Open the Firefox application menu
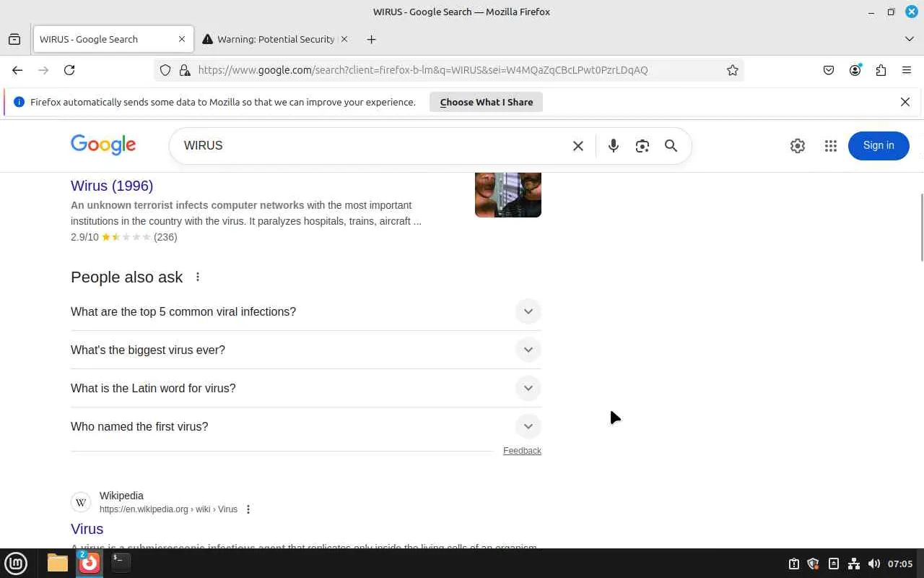Image resolution: width=924 pixels, height=578 pixels. click(x=907, y=70)
